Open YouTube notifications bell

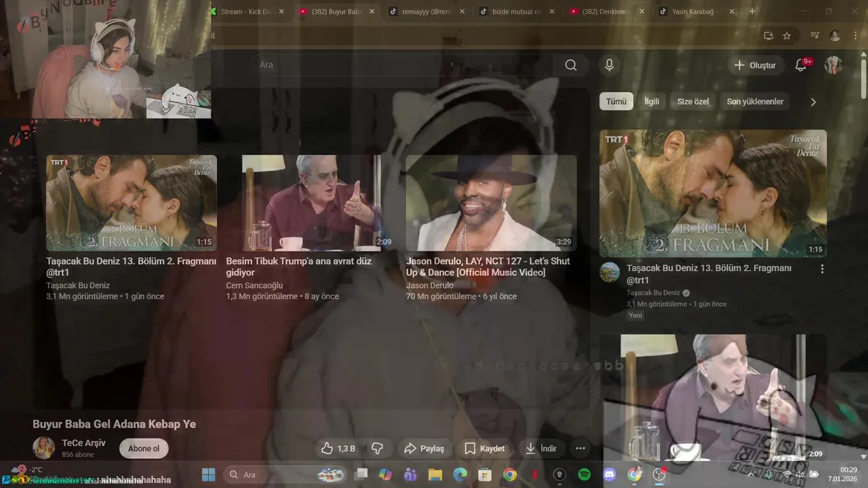[801, 65]
